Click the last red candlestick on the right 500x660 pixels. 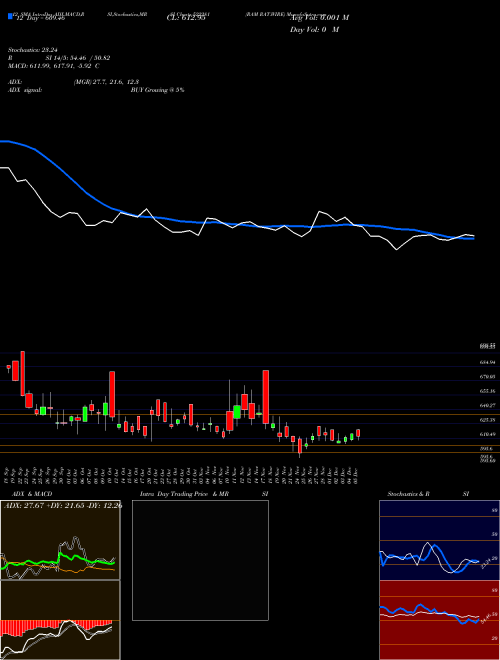point(358,434)
